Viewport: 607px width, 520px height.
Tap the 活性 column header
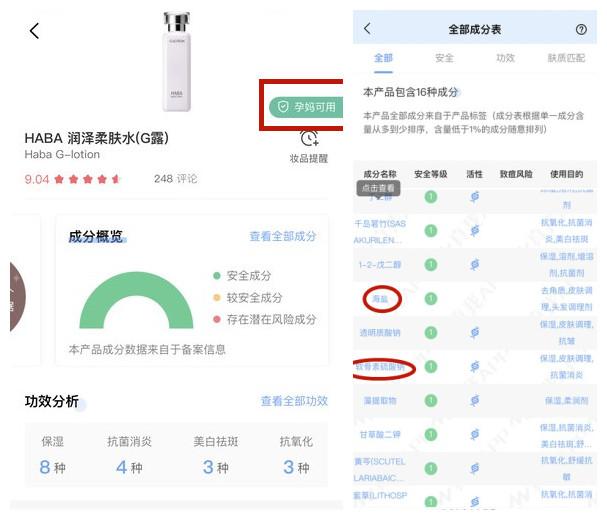click(475, 174)
